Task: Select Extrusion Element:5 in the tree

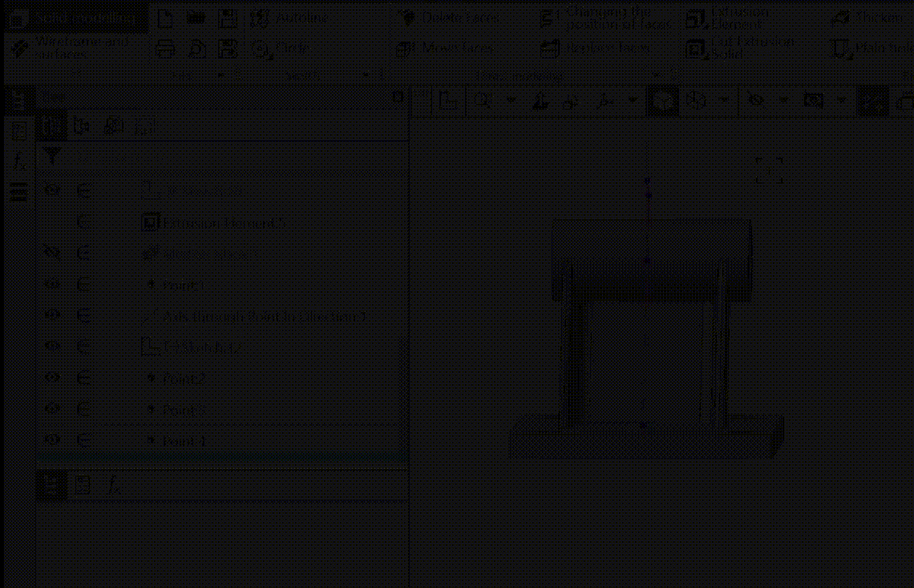Action: (224, 223)
